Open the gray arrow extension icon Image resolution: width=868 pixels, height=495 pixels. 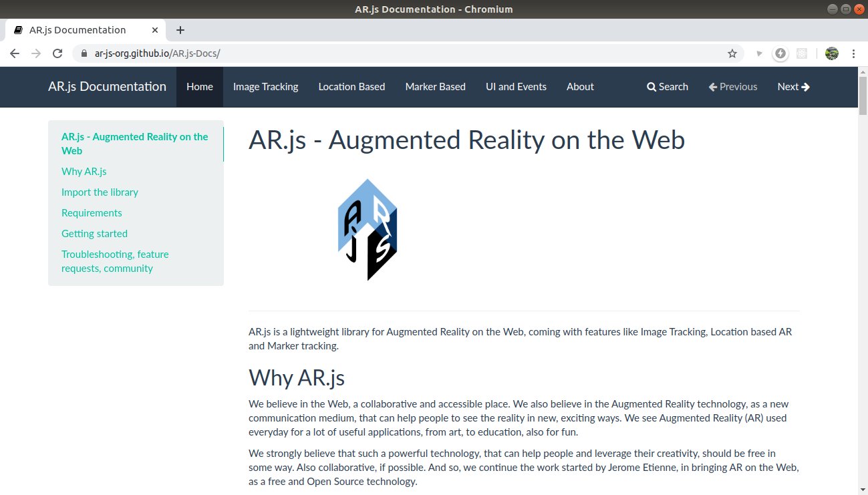coord(759,53)
